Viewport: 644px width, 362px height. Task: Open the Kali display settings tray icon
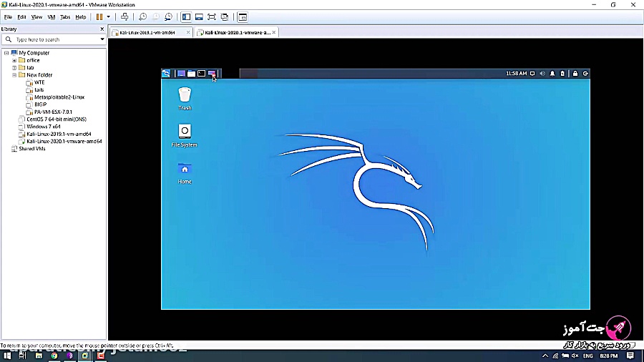tap(532, 74)
